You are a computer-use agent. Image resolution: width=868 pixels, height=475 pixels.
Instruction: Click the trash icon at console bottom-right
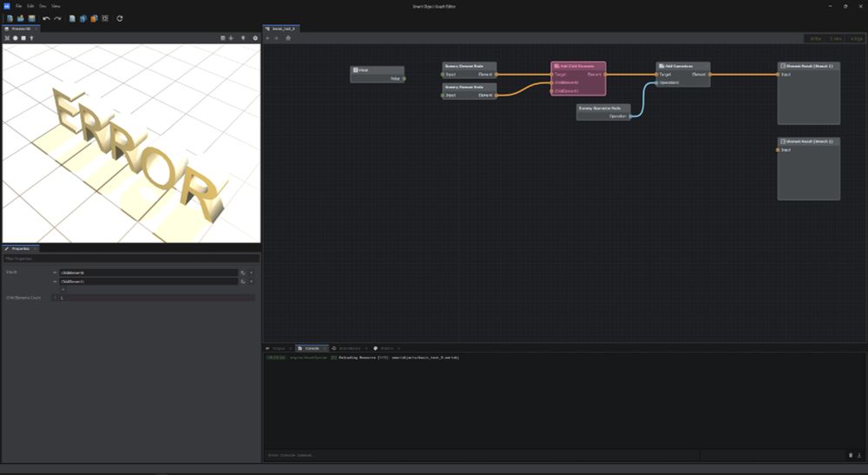(851, 455)
